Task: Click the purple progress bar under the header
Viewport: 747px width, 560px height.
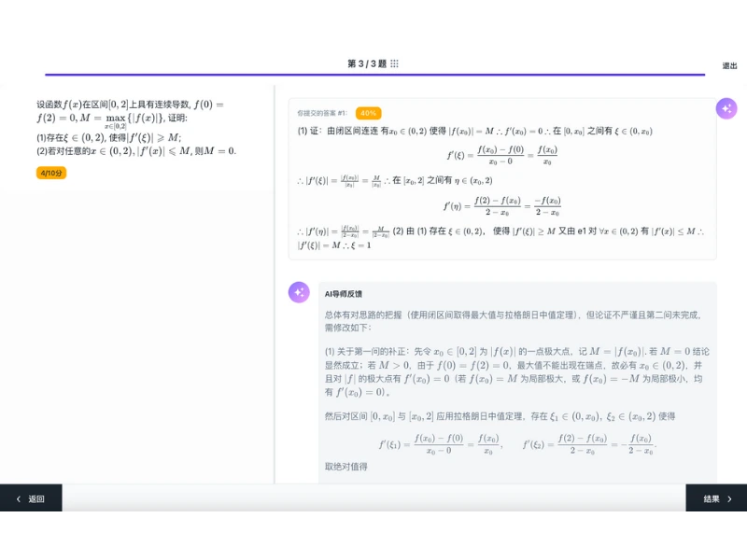Action: [373, 73]
